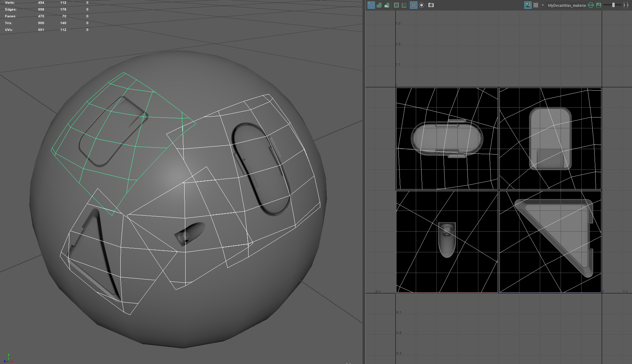This screenshot has width=632, height=364.
Task: Click the texture borders icon
Action: tap(396, 5)
